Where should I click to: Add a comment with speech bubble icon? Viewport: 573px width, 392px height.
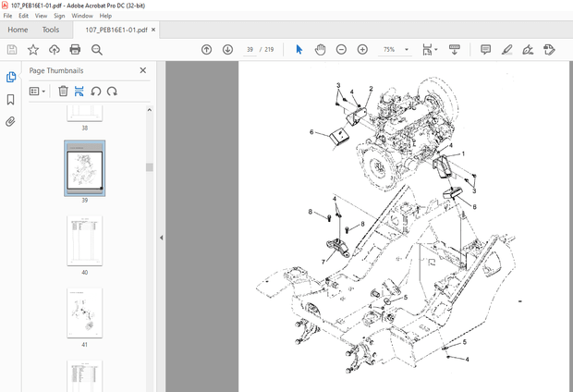[485, 49]
